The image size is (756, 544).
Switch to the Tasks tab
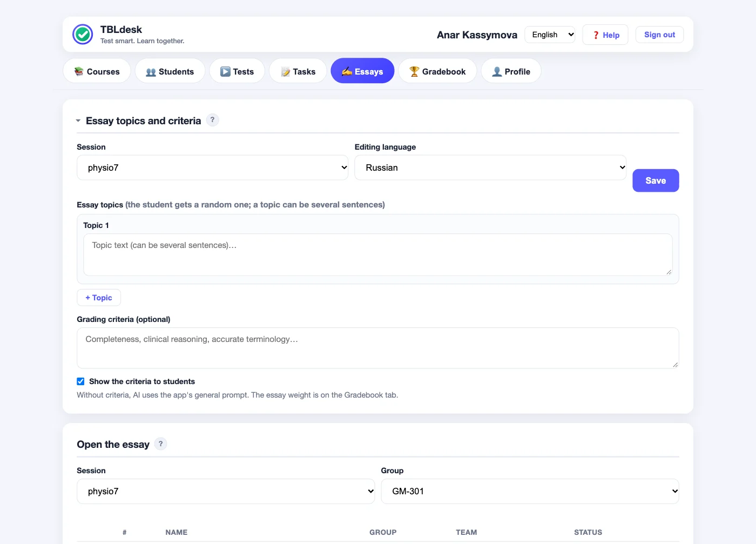[x=298, y=71]
